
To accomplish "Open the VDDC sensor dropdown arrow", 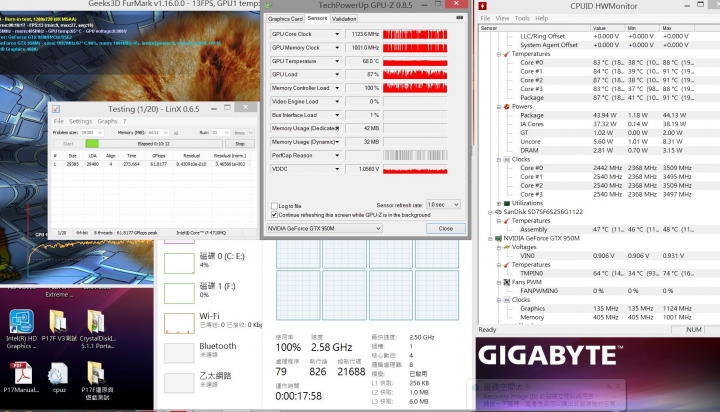I will 337,169.
